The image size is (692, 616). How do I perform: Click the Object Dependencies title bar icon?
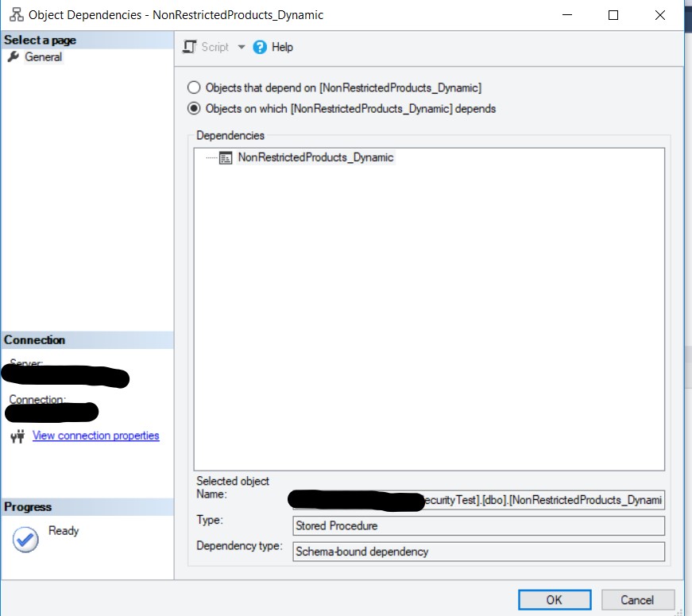[14, 15]
